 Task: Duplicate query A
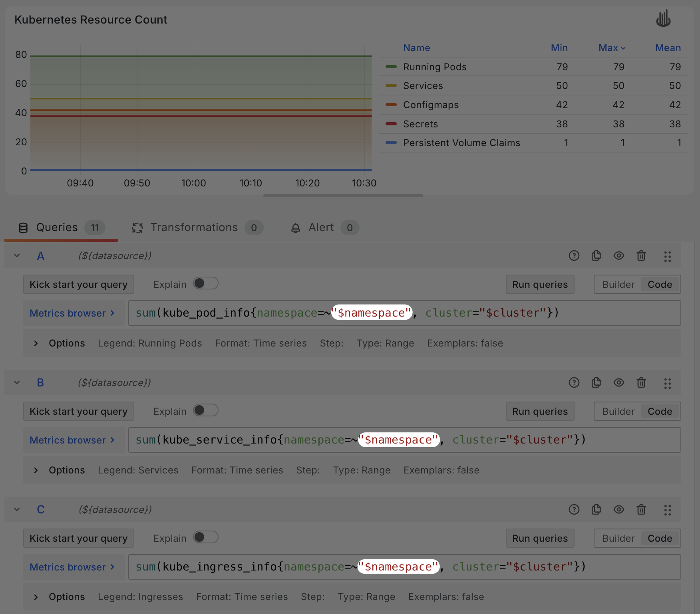pyautogui.click(x=597, y=256)
